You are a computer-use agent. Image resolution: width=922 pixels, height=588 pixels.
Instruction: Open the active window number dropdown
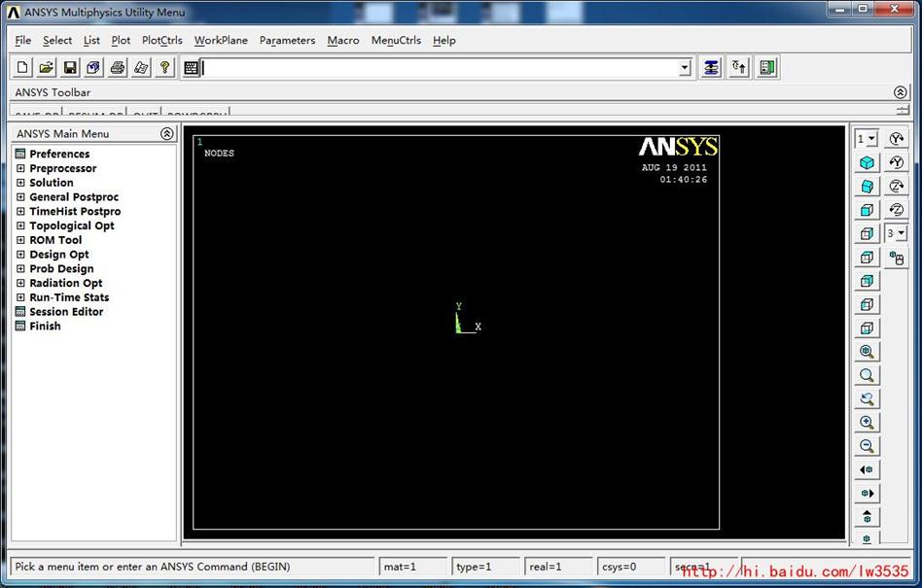pyautogui.click(x=872, y=139)
